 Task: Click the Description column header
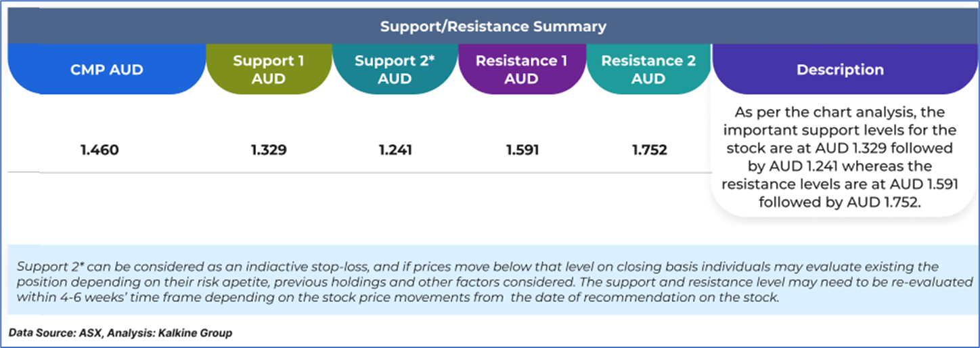coord(840,70)
